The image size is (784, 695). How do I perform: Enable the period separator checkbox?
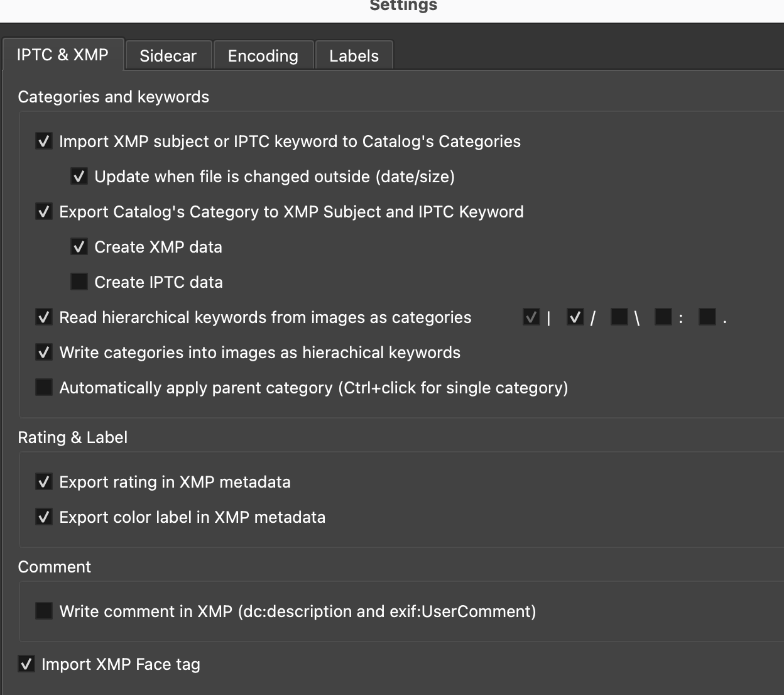pyautogui.click(x=707, y=317)
